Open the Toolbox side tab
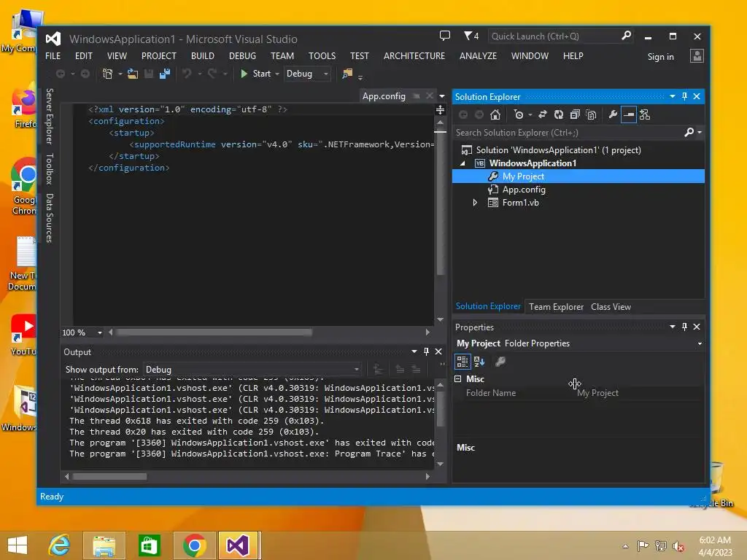This screenshot has width=747, height=560. click(x=50, y=169)
